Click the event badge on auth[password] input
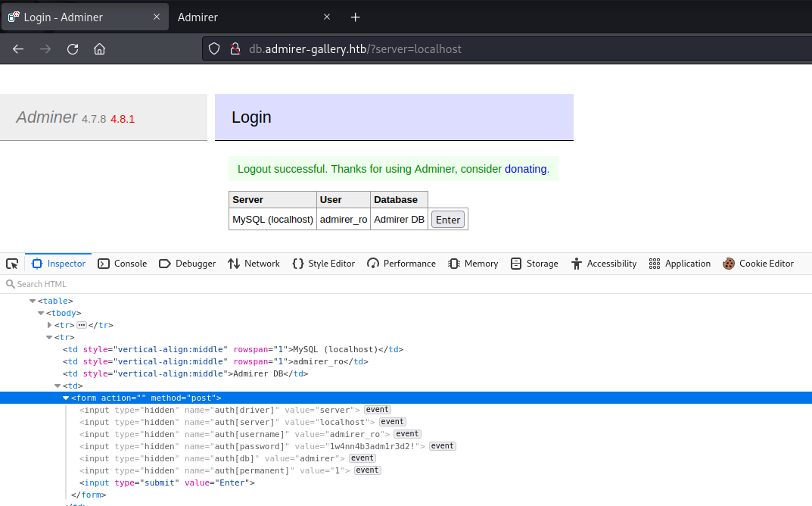 [x=443, y=446]
